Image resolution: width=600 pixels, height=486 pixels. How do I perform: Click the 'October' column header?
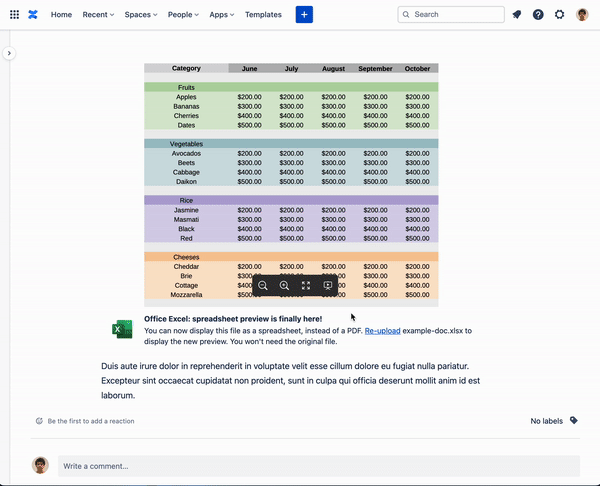click(417, 68)
